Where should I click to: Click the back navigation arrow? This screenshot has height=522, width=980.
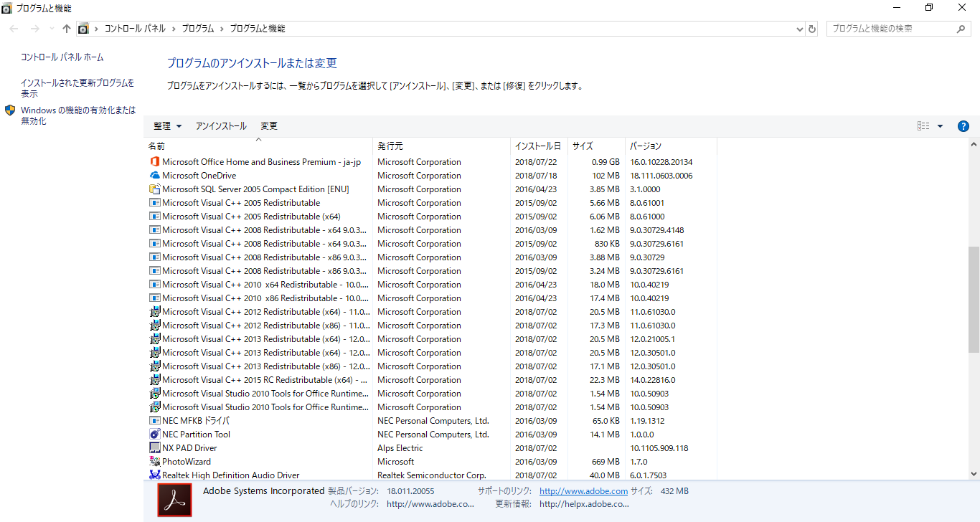[x=14, y=29]
